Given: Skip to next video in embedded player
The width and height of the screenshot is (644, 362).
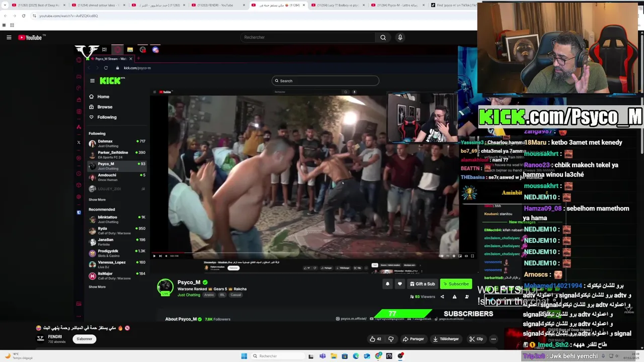Looking at the screenshot, I should pyautogui.click(x=160, y=256).
